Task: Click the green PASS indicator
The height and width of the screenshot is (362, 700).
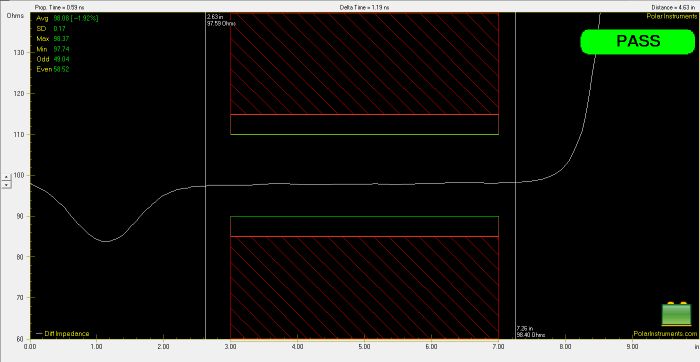Action: (638, 42)
